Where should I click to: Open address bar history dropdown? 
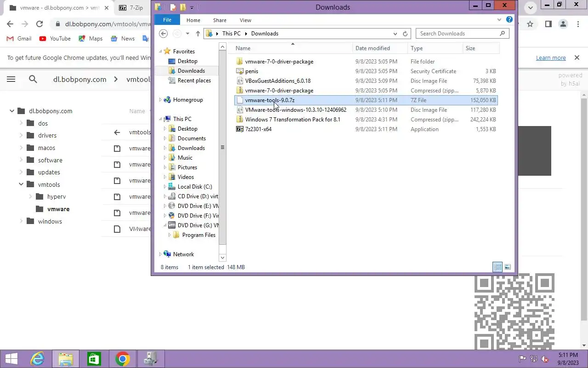[395, 34]
